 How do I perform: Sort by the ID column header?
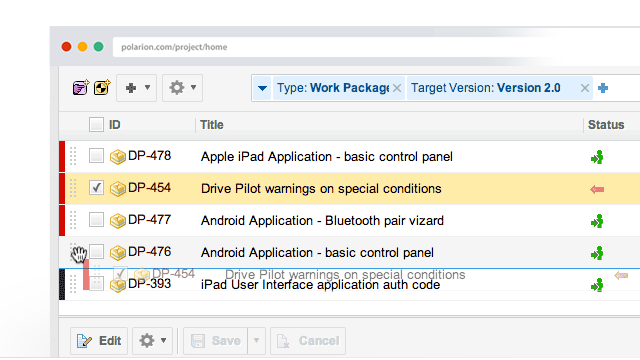pyautogui.click(x=115, y=124)
